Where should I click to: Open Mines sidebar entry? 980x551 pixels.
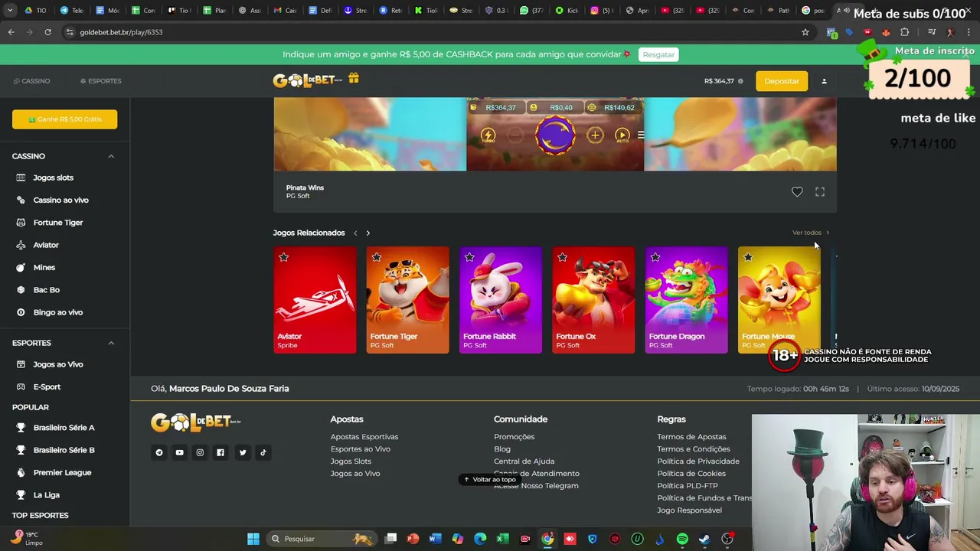44,267
